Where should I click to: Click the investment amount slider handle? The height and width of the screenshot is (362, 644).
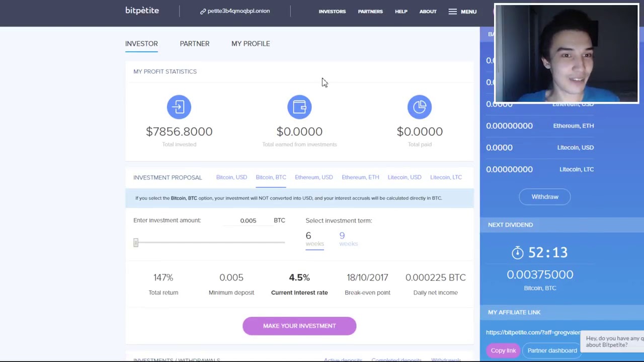click(x=136, y=243)
